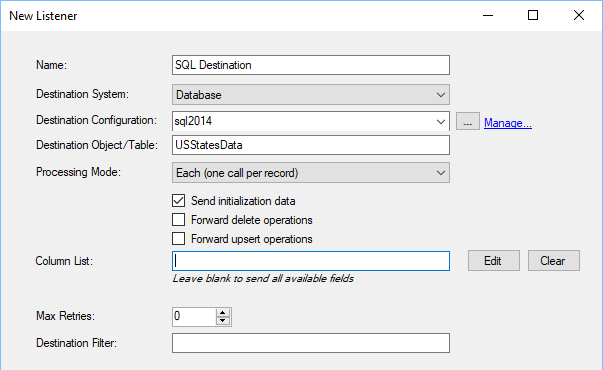Enable Forward delete operations checkbox

[x=178, y=220]
